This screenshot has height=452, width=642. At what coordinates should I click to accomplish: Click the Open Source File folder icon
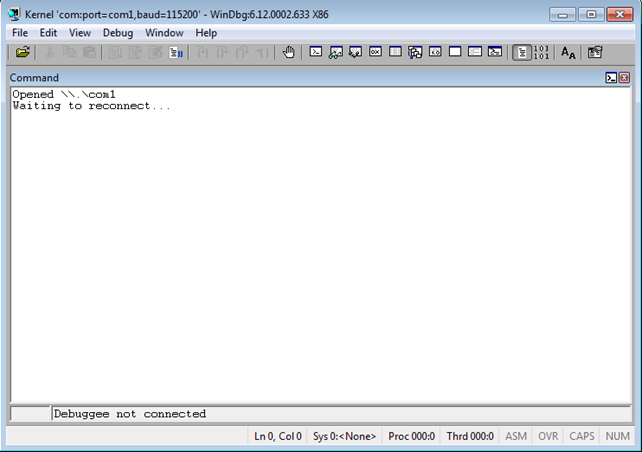tap(22, 53)
